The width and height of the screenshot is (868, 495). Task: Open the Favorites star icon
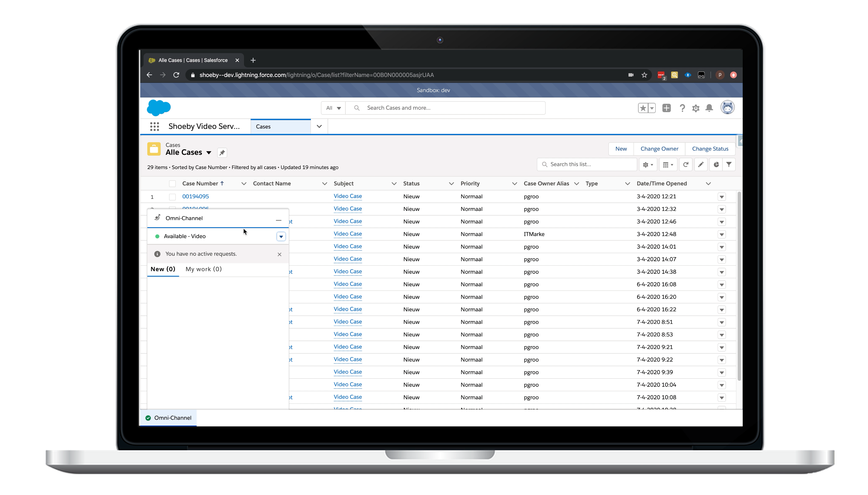pyautogui.click(x=642, y=108)
